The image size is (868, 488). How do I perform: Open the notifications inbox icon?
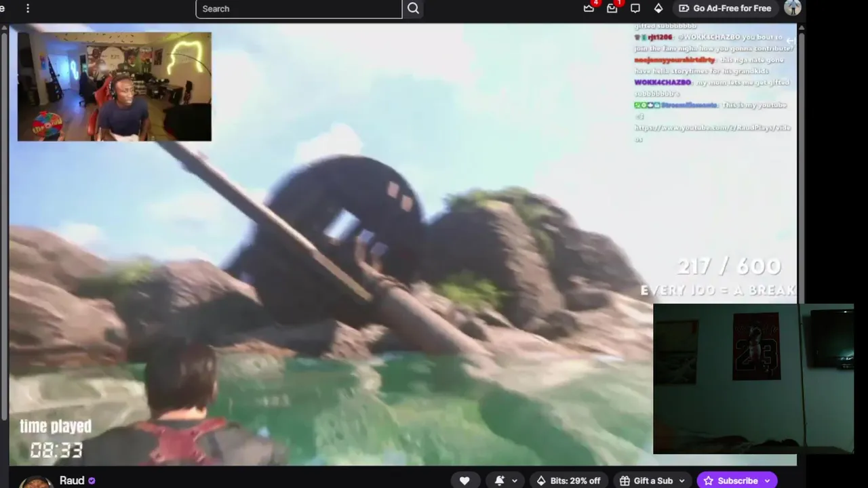612,8
